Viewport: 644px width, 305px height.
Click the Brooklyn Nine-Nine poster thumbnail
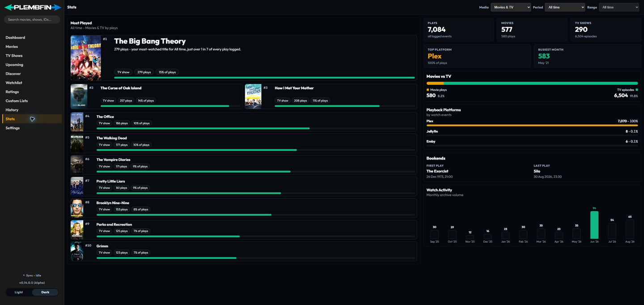77,208
